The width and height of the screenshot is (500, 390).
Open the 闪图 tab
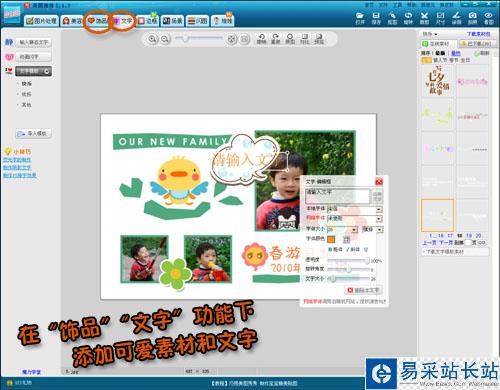click(x=197, y=21)
